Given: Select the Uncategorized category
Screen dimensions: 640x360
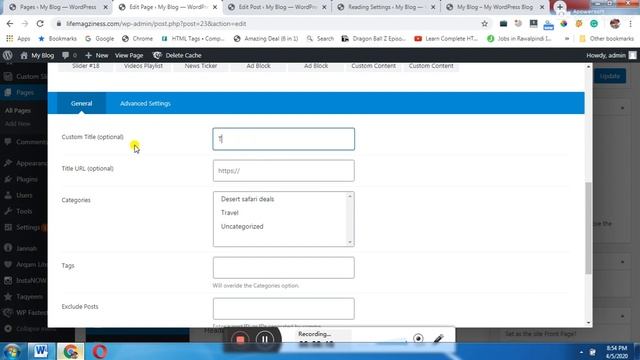Looking at the screenshot, I should tap(242, 227).
